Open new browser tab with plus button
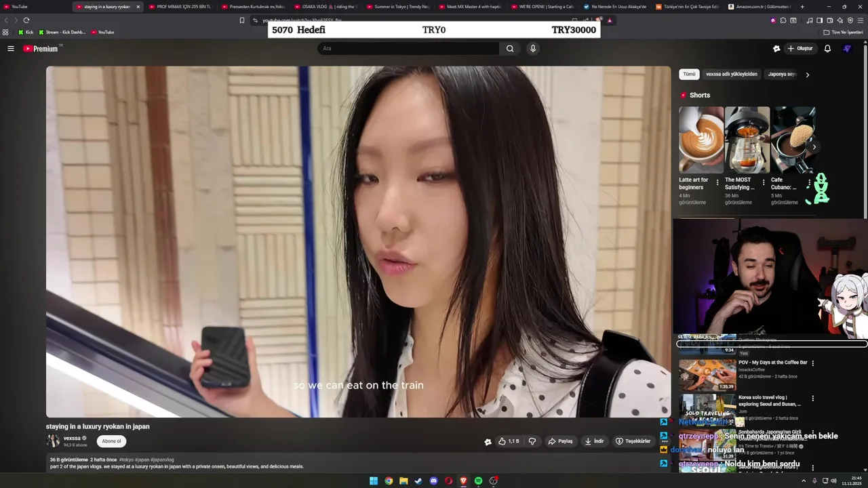 click(x=802, y=7)
